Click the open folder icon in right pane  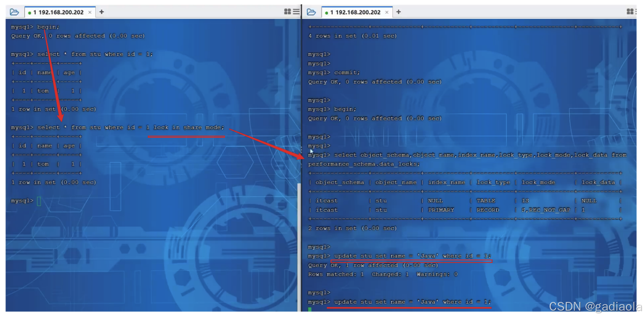[311, 12]
